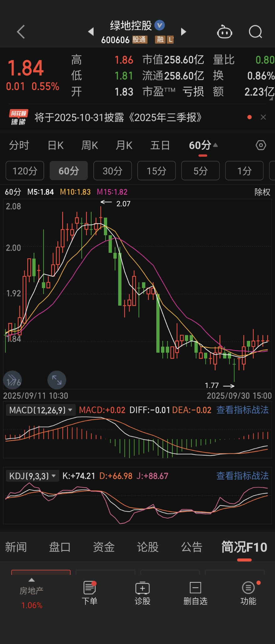
Task: Tap the 融 margin tag badge
Action: point(160,40)
